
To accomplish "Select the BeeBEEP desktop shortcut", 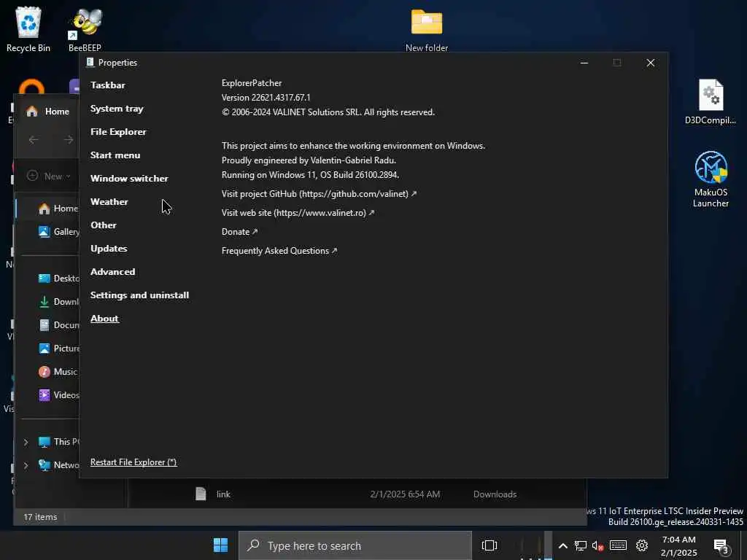I will (85, 29).
